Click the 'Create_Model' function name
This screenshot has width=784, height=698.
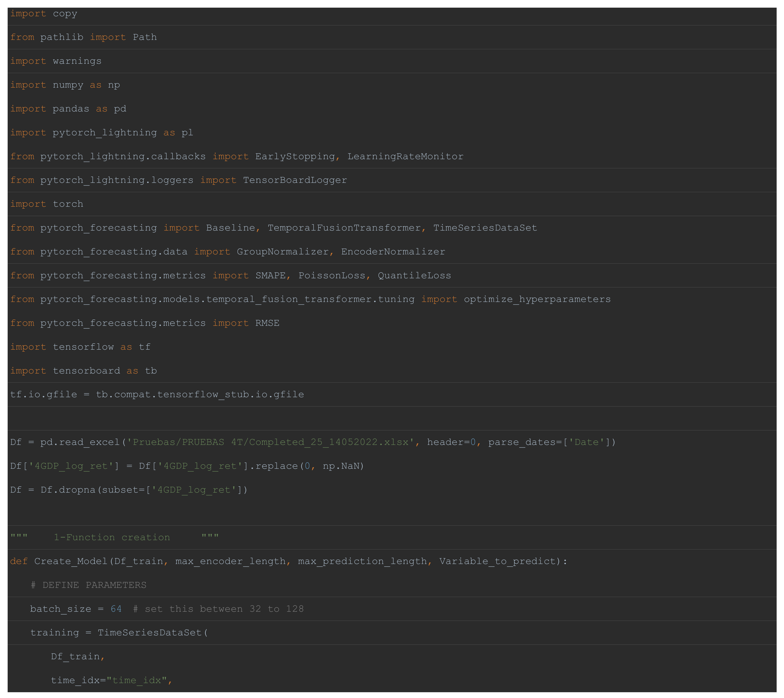click(71, 561)
